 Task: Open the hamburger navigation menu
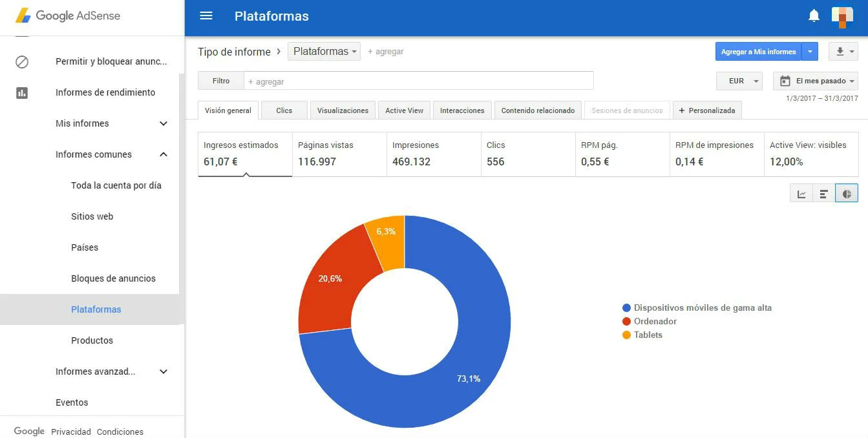tap(206, 16)
